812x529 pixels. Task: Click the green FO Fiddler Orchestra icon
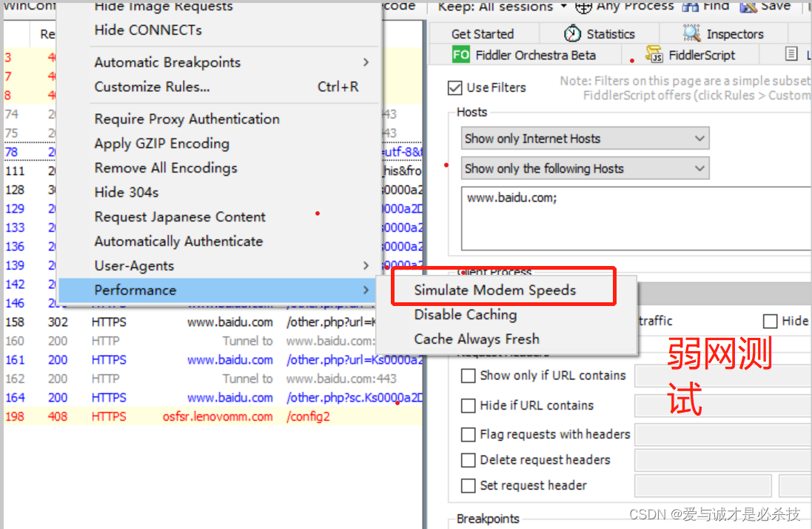461,54
